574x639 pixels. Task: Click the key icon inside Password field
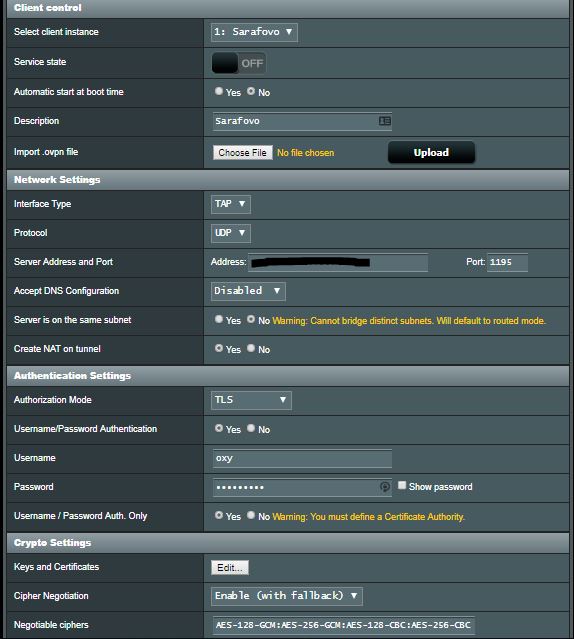(x=385, y=487)
